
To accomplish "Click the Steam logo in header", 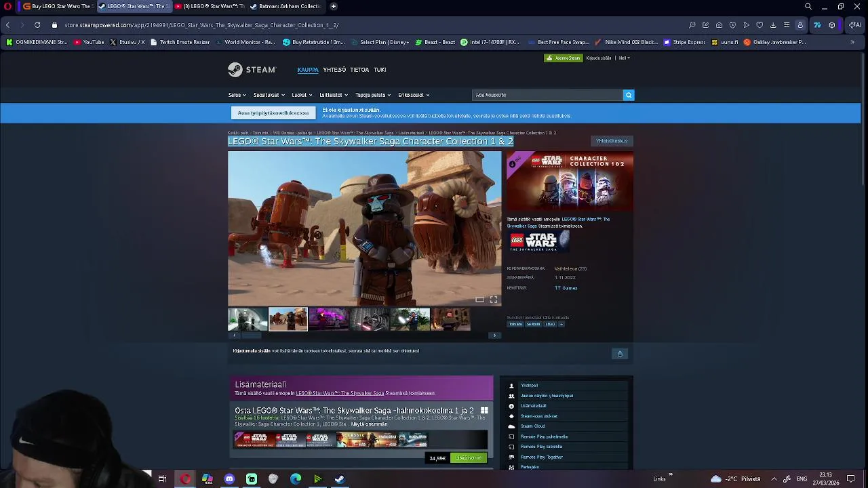I will 251,69.
